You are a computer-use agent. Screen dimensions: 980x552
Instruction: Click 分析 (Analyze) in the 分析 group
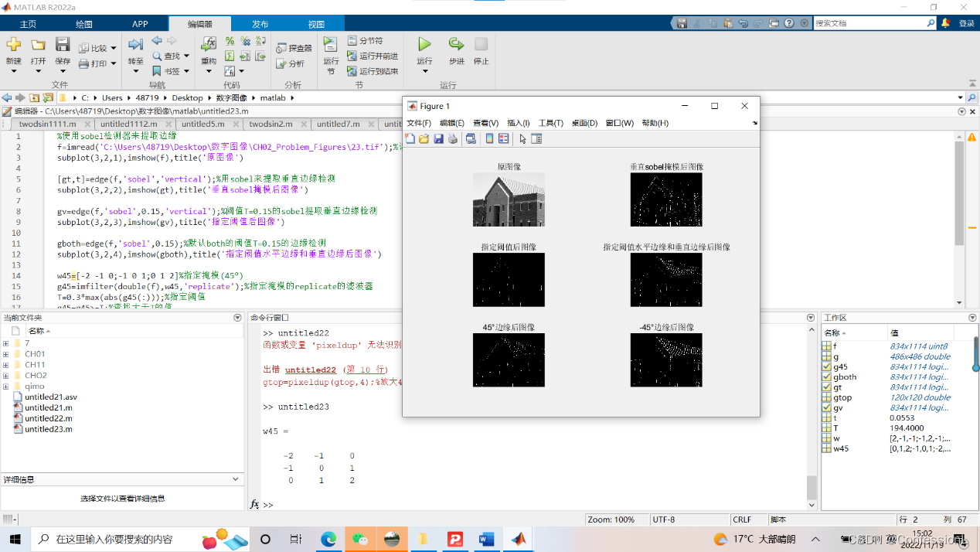tap(290, 63)
